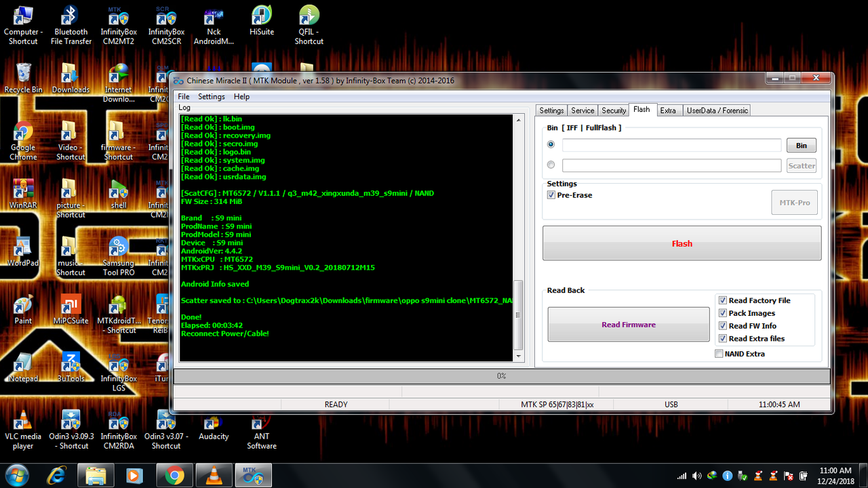Switch to UserData / Forensic tab
Image resolution: width=868 pixels, height=488 pixels.
[x=717, y=110]
